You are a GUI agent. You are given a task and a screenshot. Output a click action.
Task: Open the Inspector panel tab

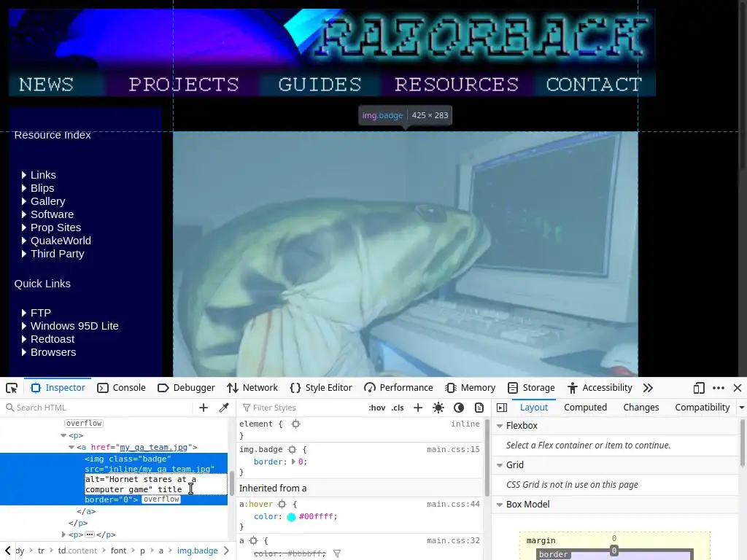click(x=58, y=388)
